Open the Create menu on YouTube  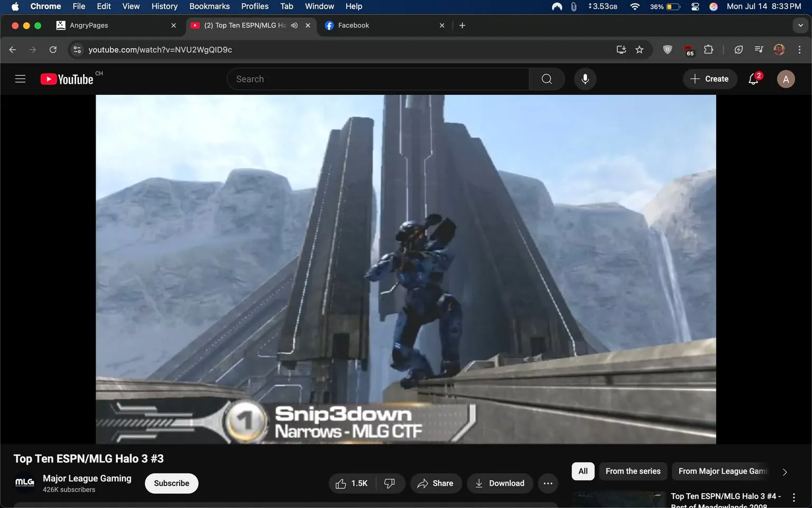[x=709, y=78]
